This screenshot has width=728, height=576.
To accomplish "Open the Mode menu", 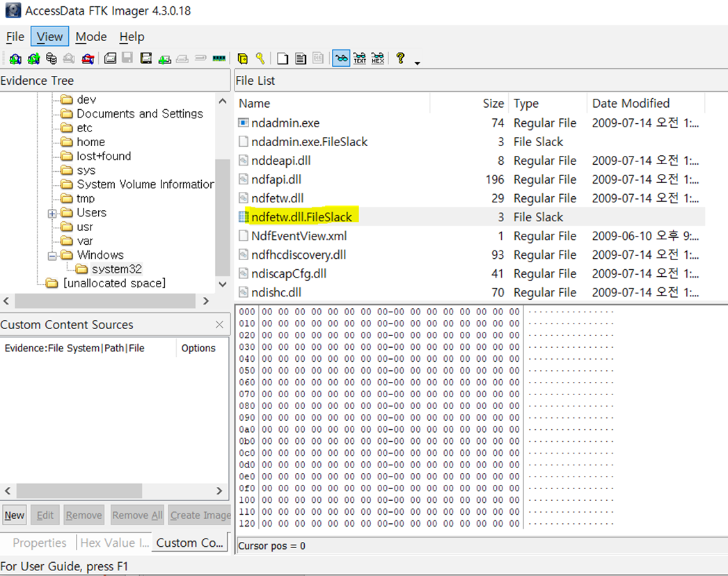I will 91,37.
